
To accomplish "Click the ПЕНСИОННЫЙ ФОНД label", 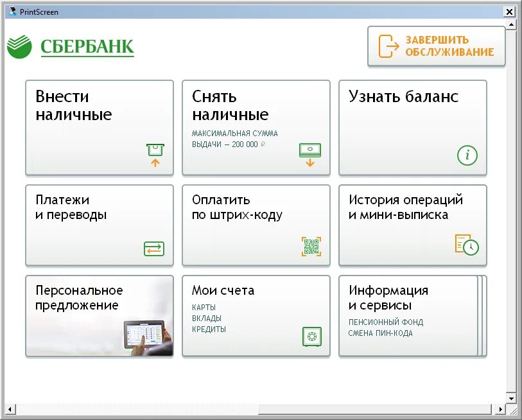I will coord(386,322).
